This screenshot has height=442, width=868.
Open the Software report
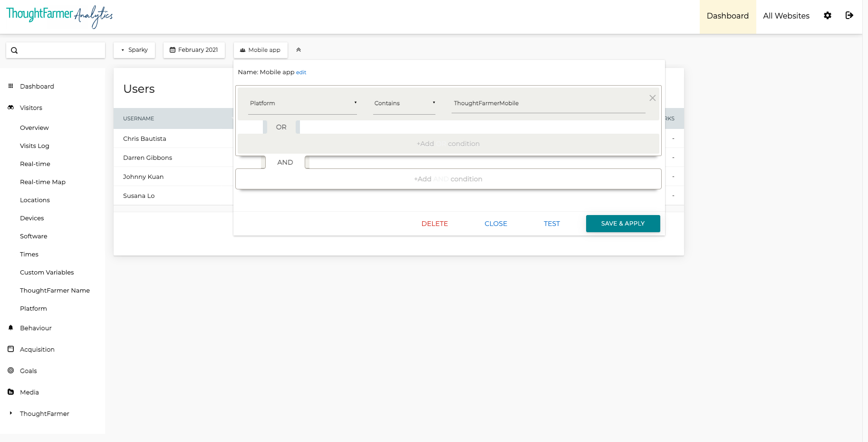tap(34, 236)
